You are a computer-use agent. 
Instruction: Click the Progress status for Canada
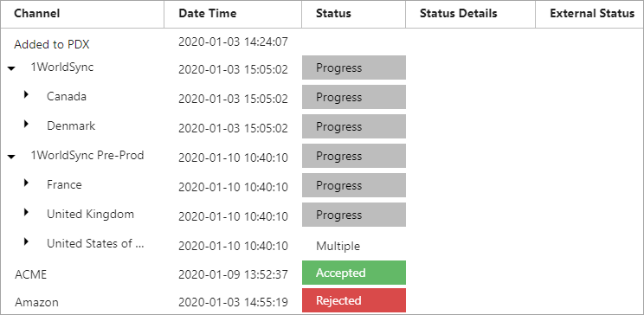(x=354, y=97)
